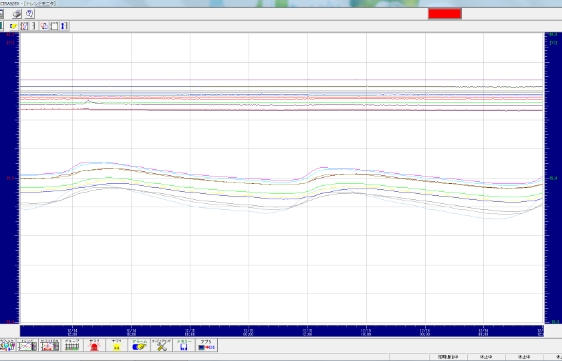Click the colorful graphic overview button at far left
Viewport: 562px width, 361px height.
[7, 345]
